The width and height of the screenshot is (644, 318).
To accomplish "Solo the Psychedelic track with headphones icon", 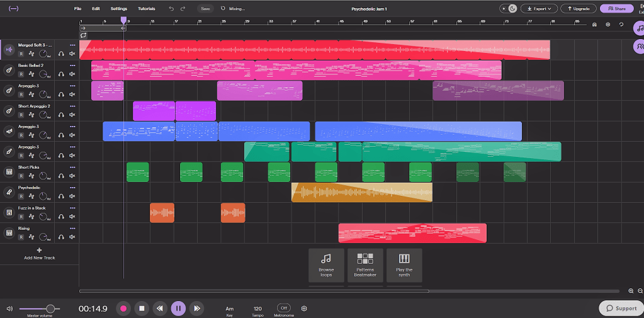I will pos(62,196).
